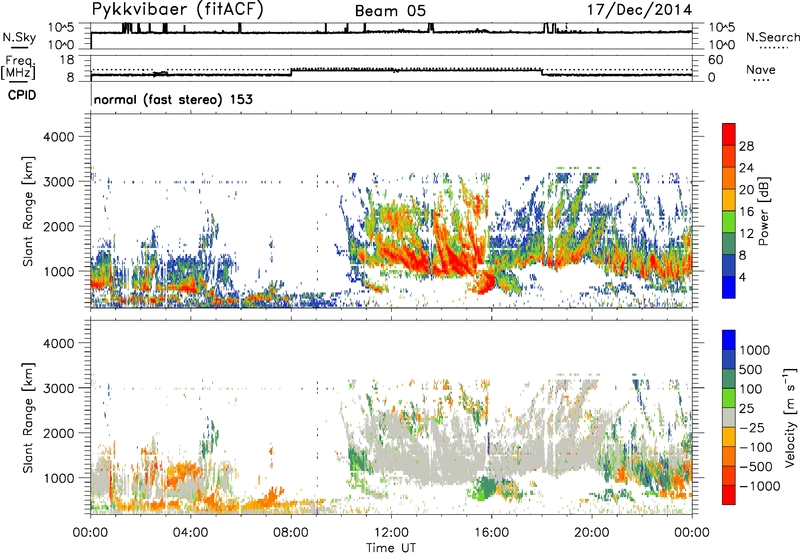Click the 'Power [dB]' colorbar label
The width and height of the screenshot is (800, 554).
763,211
